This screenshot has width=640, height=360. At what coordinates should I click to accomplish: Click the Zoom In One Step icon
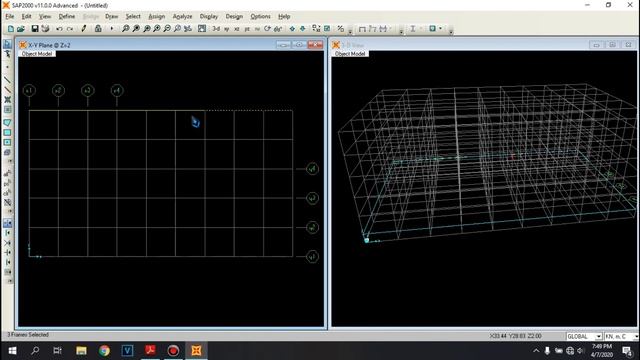pos(157,29)
